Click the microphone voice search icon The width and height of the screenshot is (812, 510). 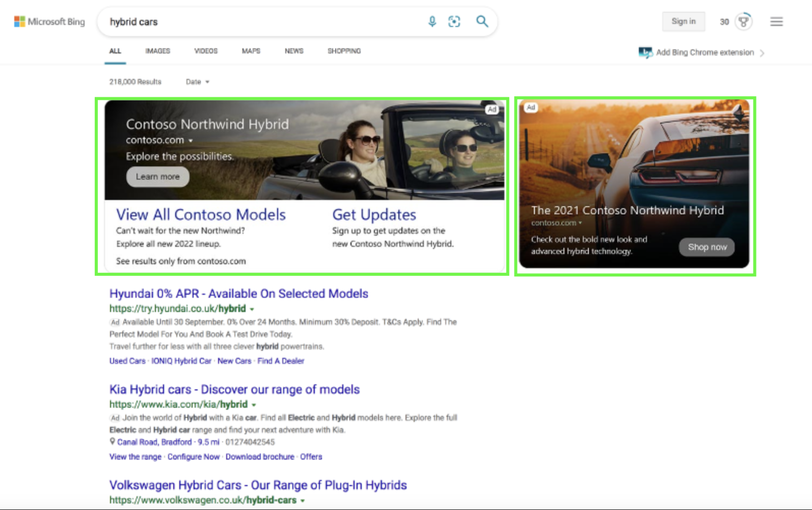pyautogui.click(x=432, y=21)
